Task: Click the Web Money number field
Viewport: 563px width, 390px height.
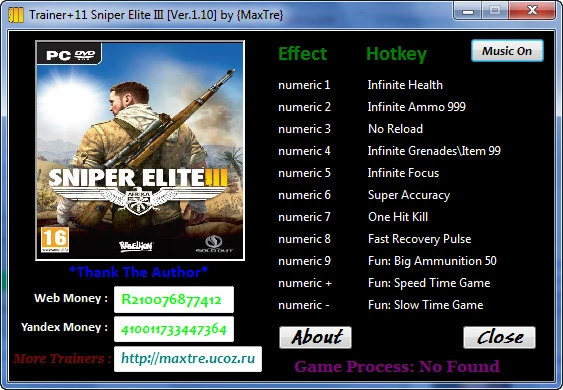Action: point(174,300)
